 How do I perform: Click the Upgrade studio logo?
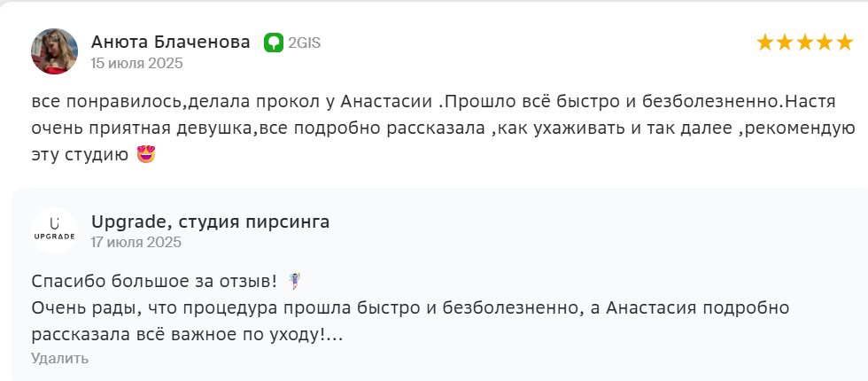[x=54, y=231]
